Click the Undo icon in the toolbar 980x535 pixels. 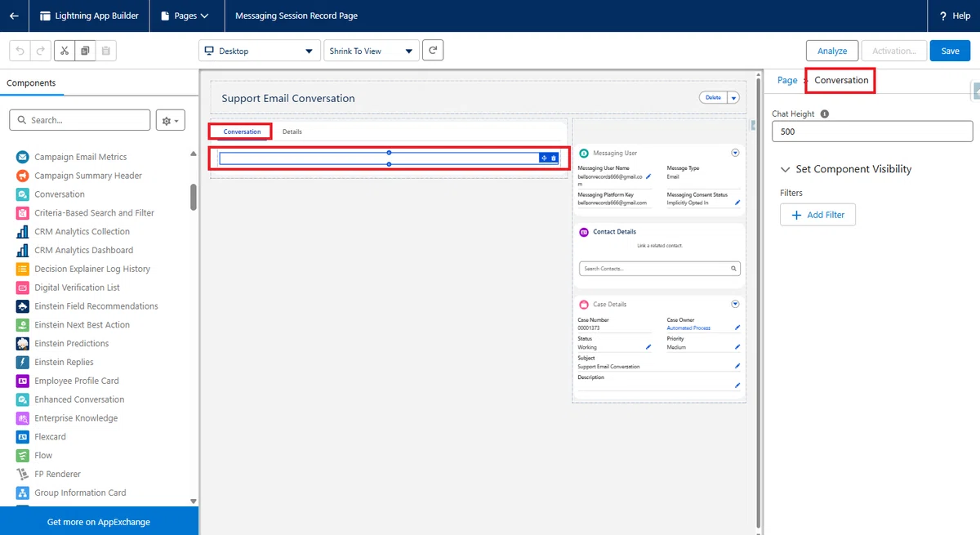click(20, 51)
